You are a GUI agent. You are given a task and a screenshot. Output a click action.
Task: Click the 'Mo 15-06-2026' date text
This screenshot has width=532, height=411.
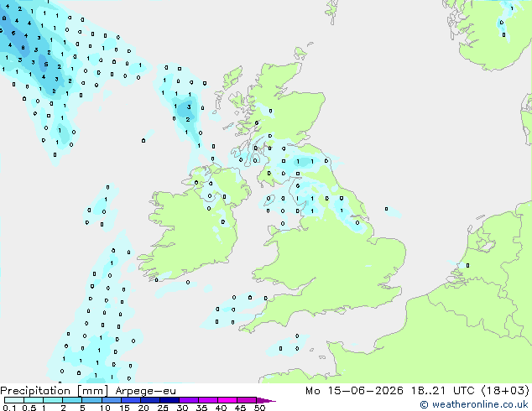point(355,391)
